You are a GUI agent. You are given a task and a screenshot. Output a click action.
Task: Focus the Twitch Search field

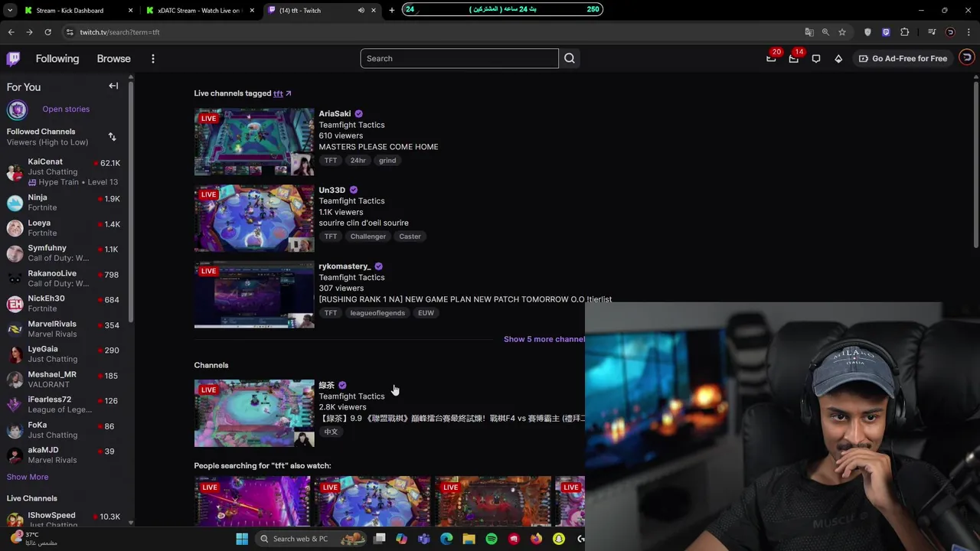[x=459, y=59]
